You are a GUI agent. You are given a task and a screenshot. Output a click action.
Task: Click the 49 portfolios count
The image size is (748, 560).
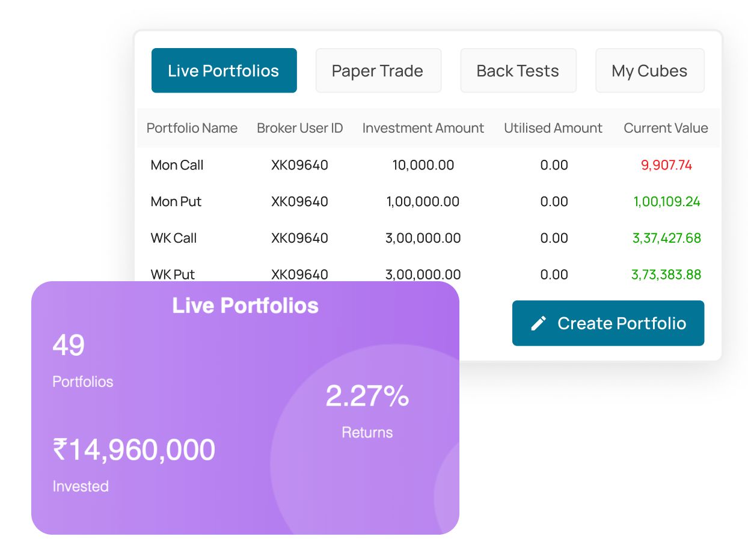69,345
